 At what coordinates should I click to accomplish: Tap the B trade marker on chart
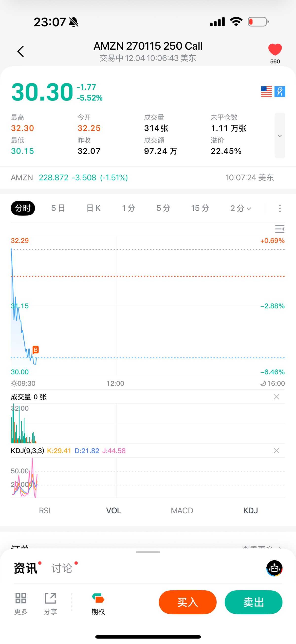coord(36,350)
